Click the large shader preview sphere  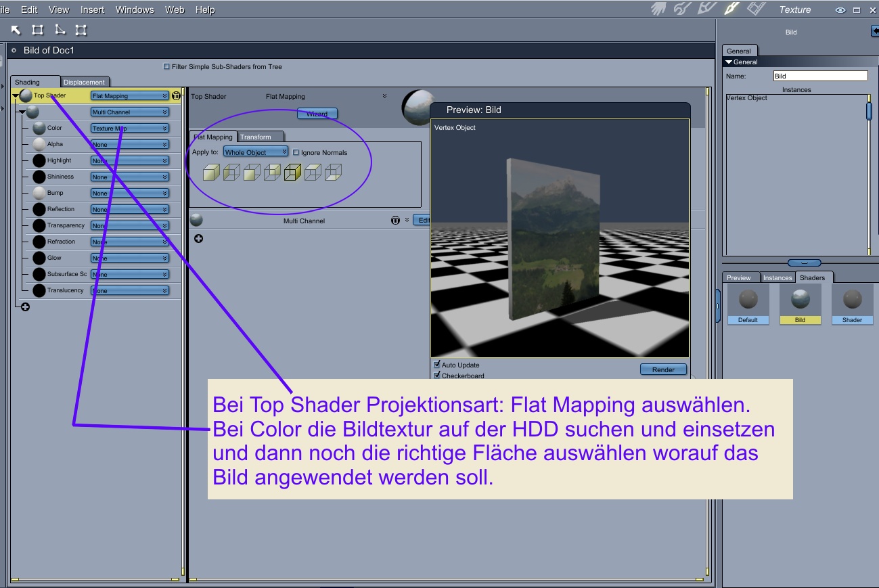click(x=417, y=107)
